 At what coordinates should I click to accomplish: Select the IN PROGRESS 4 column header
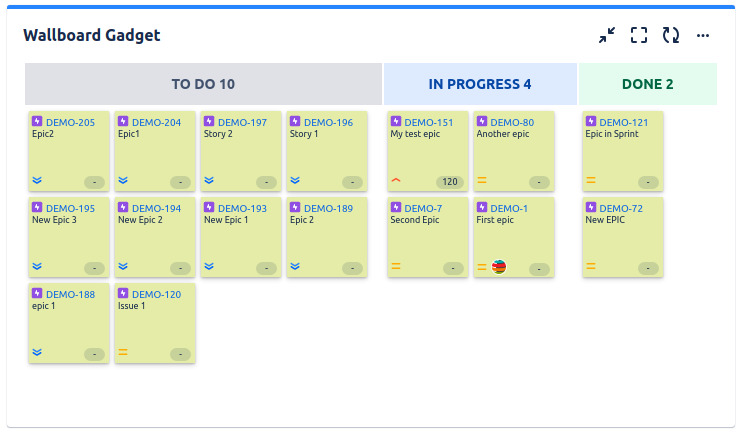(x=480, y=84)
